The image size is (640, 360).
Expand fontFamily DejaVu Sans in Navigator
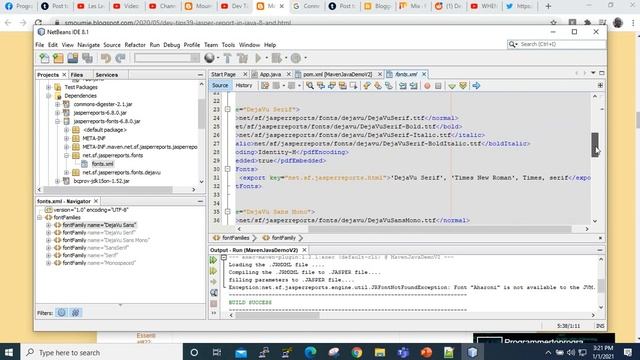(x=49, y=225)
